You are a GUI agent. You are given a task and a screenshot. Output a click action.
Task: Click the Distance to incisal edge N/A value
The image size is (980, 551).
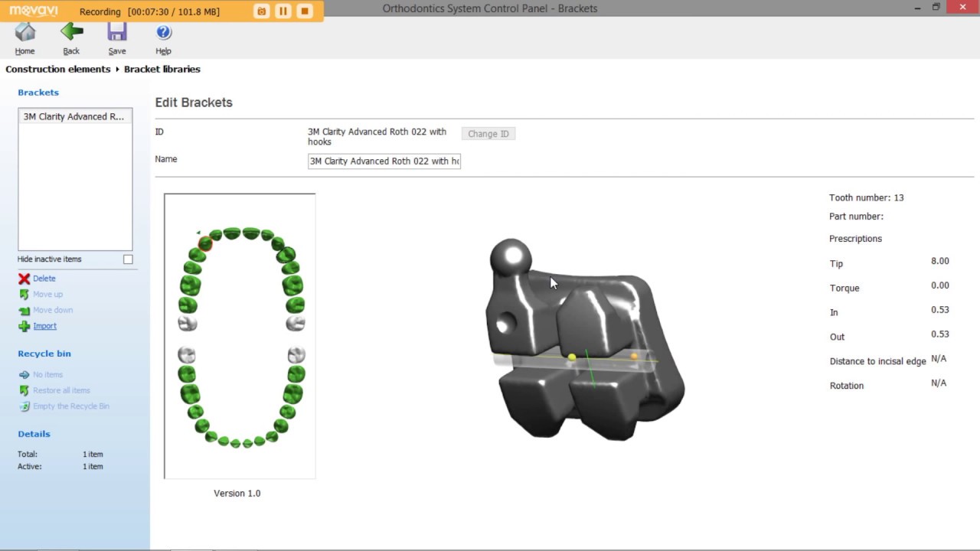pos(939,359)
